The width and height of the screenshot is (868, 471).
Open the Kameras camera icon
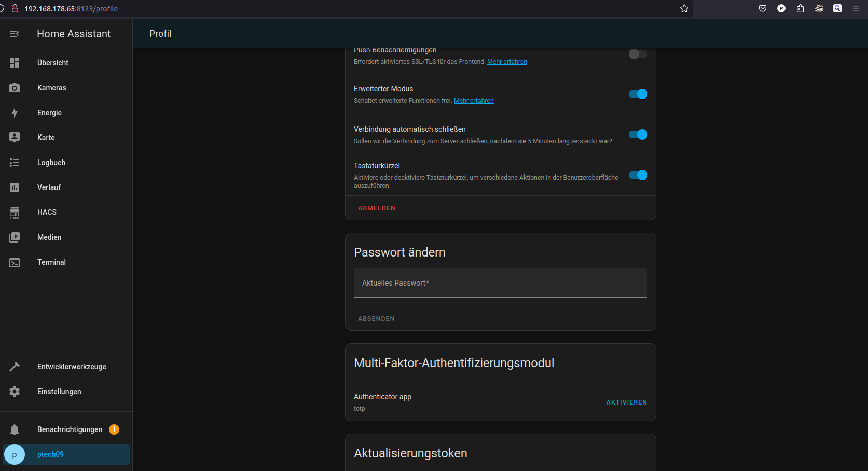click(15, 88)
